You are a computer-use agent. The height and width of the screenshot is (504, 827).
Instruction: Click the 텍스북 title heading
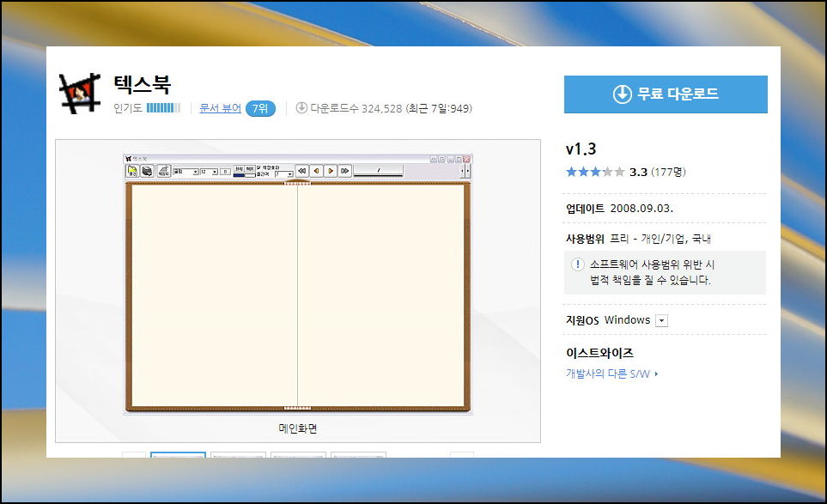tap(142, 84)
